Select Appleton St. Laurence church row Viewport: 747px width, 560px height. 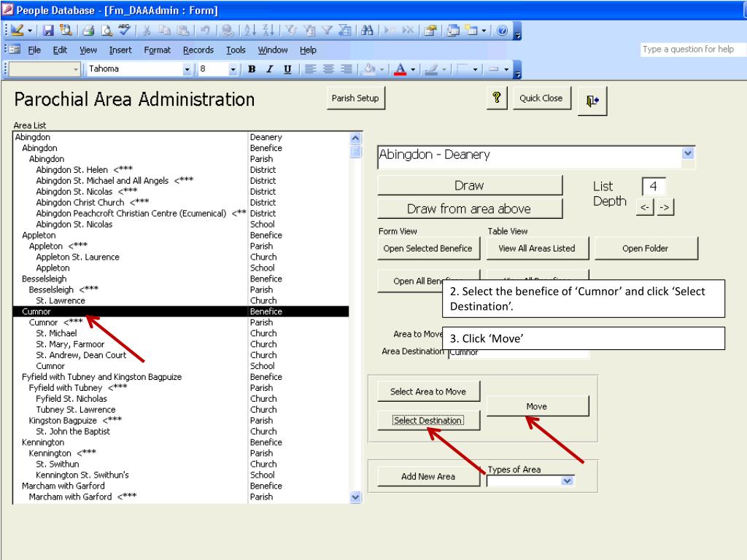181,257
